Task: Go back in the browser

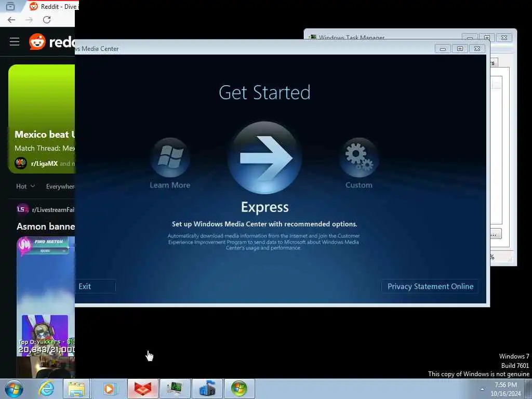Action: point(11,20)
